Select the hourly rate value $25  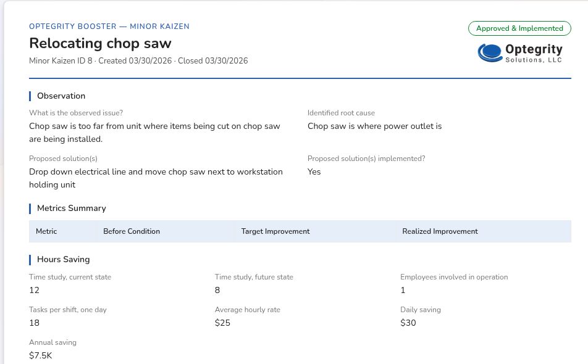click(222, 323)
